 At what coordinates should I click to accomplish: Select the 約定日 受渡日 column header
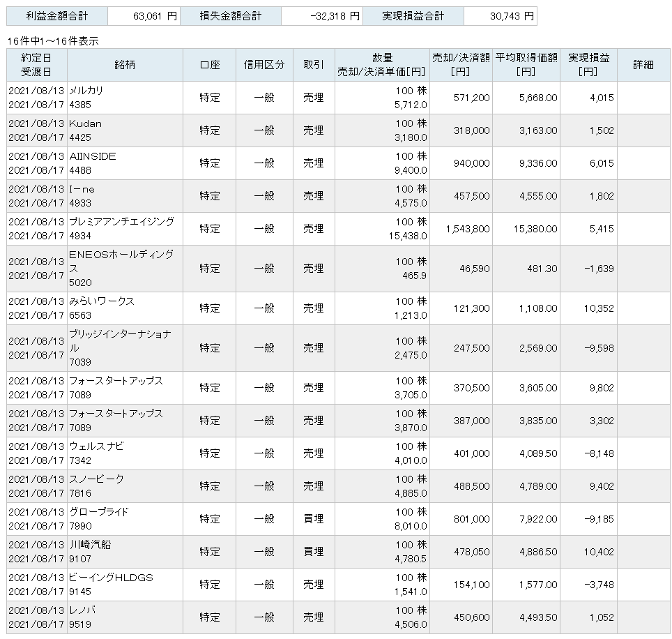tap(36, 65)
